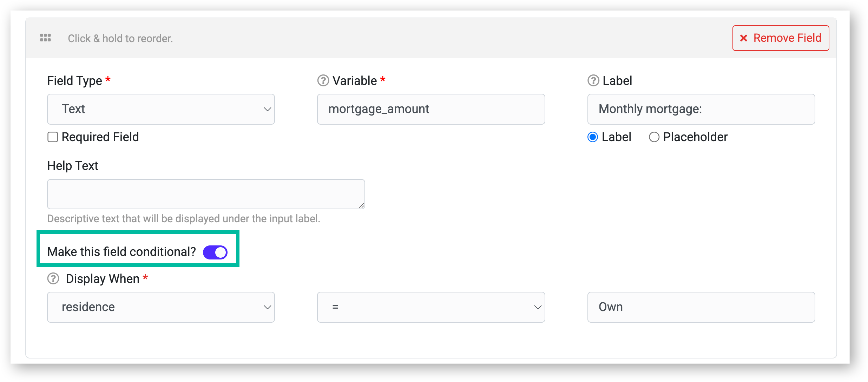Click the 'Click & hold to reorder' text
The height and width of the screenshot is (382, 868).
tap(120, 38)
